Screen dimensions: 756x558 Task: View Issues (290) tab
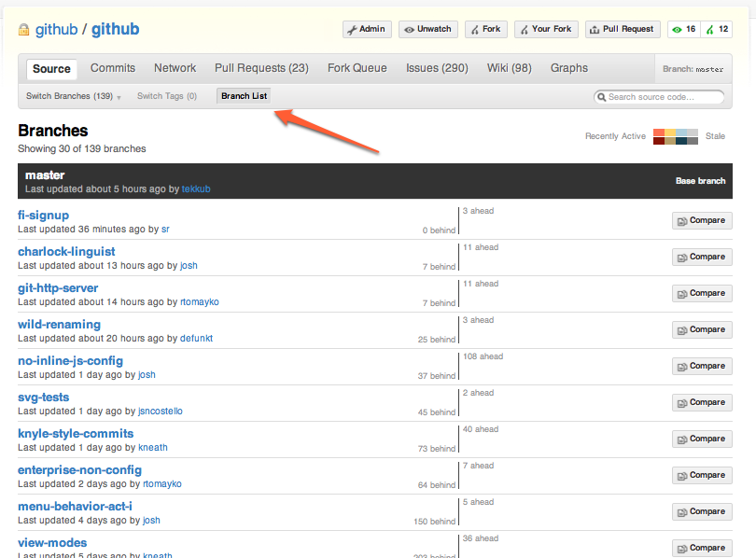[x=437, y=68]
